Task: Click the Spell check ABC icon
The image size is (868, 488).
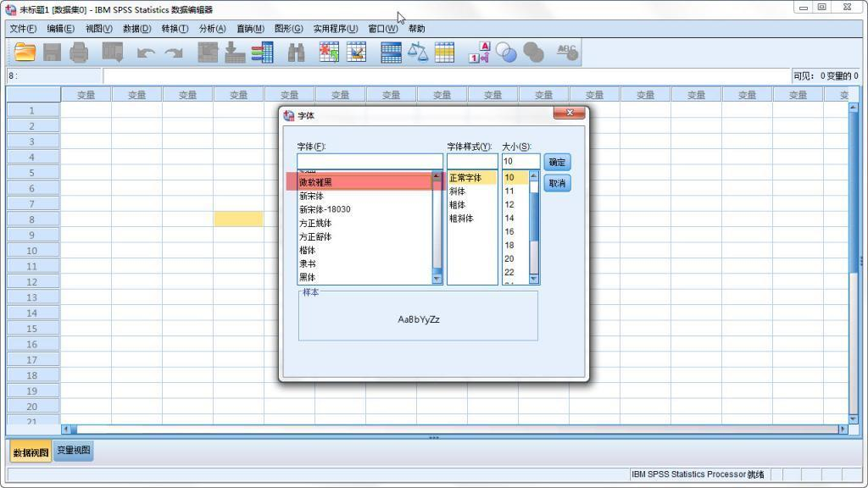Action: pyautogui.click(x=567, y=53)
